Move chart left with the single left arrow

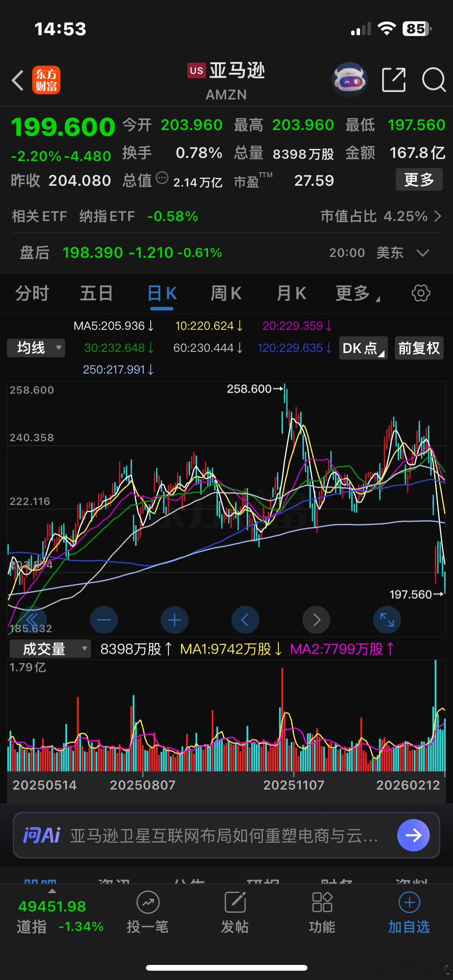coord(245,620)
